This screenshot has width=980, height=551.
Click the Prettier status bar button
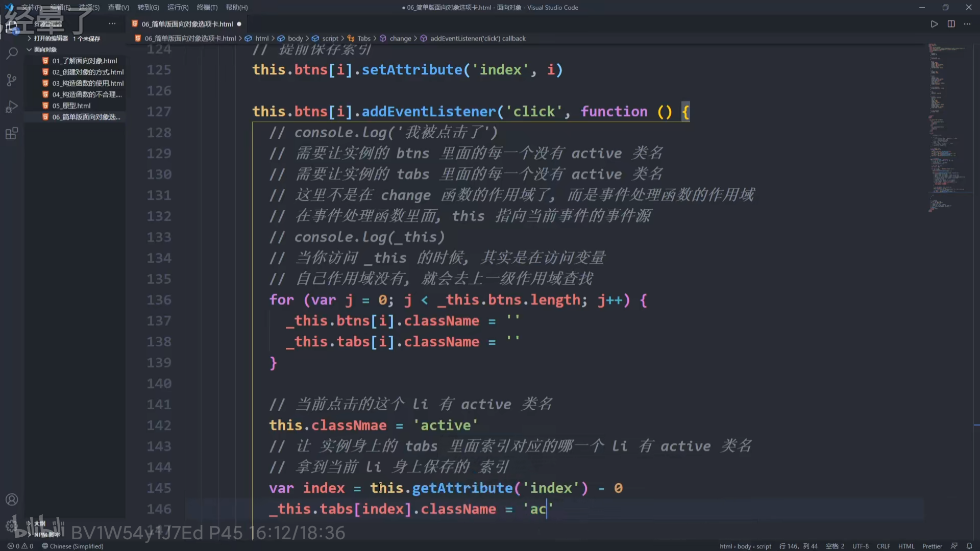pyautogui.click(x=932, y=546)
